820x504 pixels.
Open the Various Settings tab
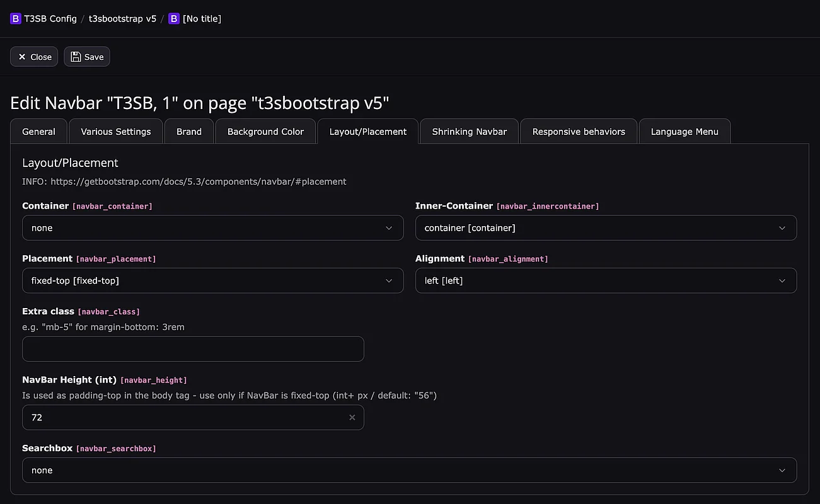tap(116, 132)
